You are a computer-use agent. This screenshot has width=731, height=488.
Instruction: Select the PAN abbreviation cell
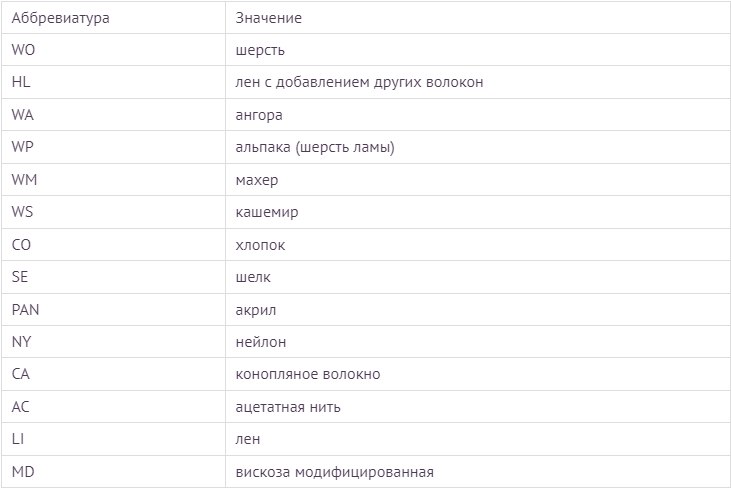coord(113,309)
